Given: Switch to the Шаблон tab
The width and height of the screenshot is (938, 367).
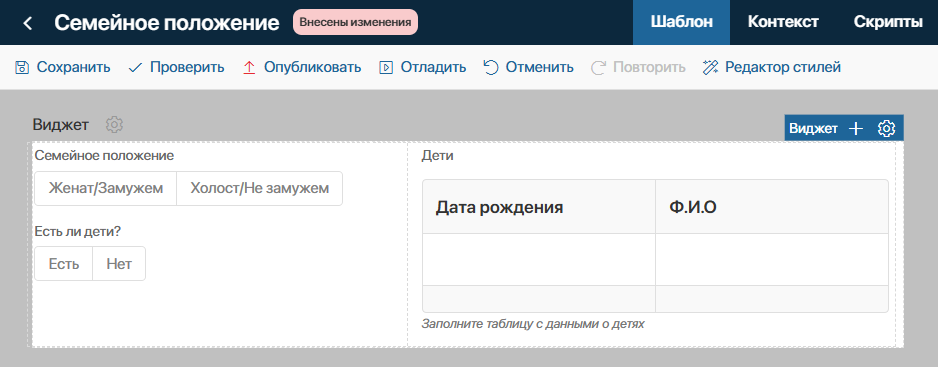Looking at the screenshot, I should (x=681, y=22).
